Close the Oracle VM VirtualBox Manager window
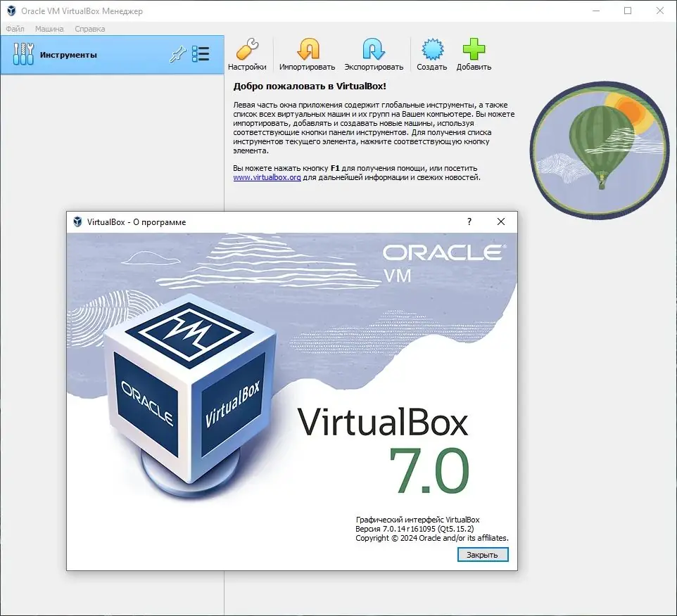 tap(659, 11)
